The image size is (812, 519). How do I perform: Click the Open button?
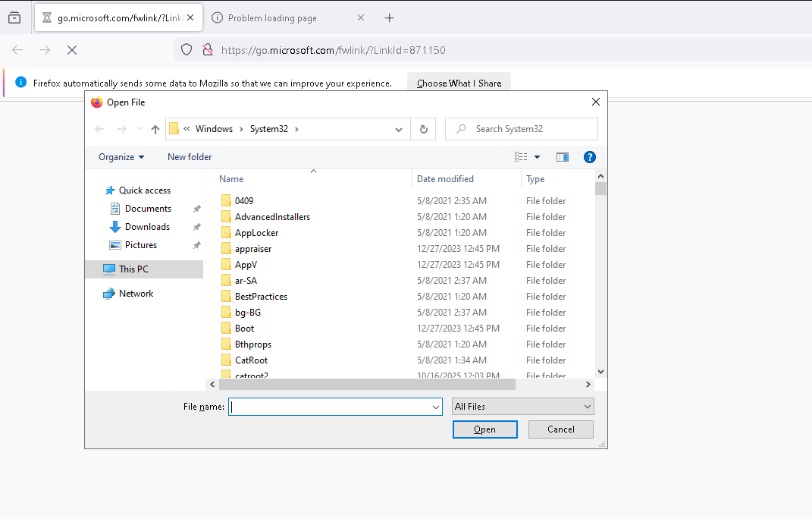[484, 429]
